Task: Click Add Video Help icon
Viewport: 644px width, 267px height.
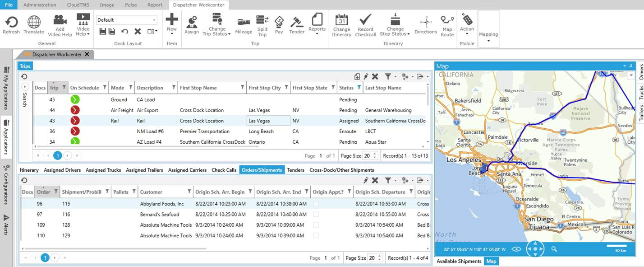Action: [x=60, y=25]
